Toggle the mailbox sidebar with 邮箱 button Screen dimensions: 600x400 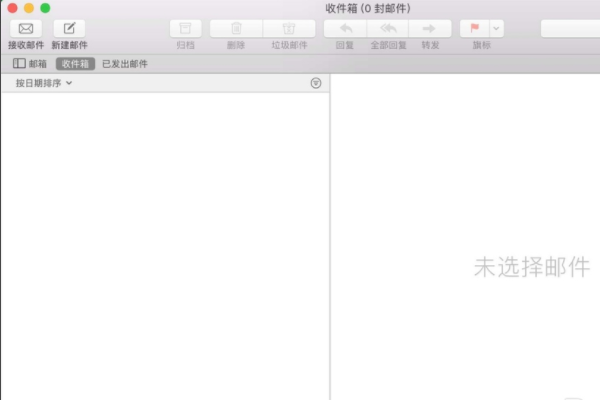pyautogui.click(x=30, y=64)
